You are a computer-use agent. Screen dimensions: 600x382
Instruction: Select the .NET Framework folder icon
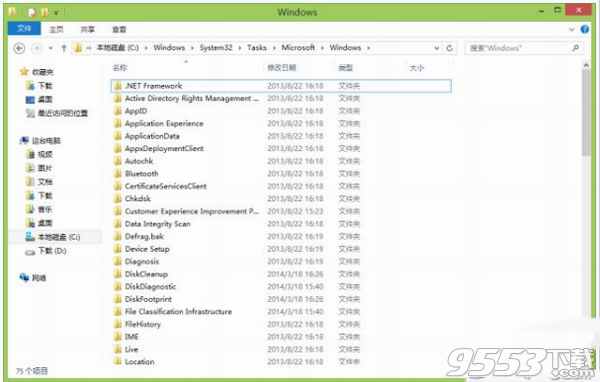pos(118,86)
